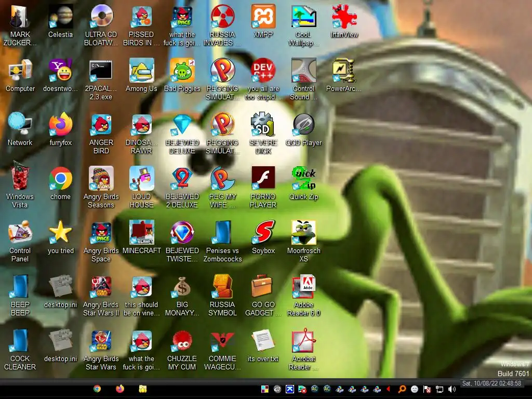
Task: Click the Quick Zip desktop icon
Action: pyautogui.click(x=303, y=183)
